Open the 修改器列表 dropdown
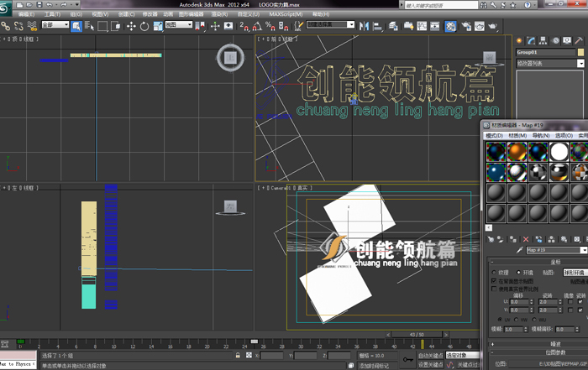Image resolution: width=588 pixels, height=370 pixels. 580,63
